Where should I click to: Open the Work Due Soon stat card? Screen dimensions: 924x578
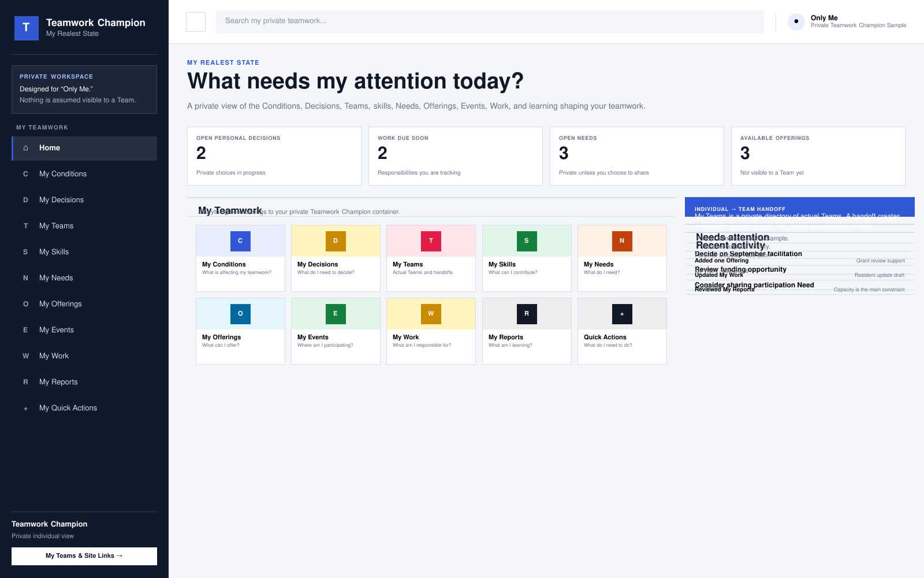(x=456, y=156)
